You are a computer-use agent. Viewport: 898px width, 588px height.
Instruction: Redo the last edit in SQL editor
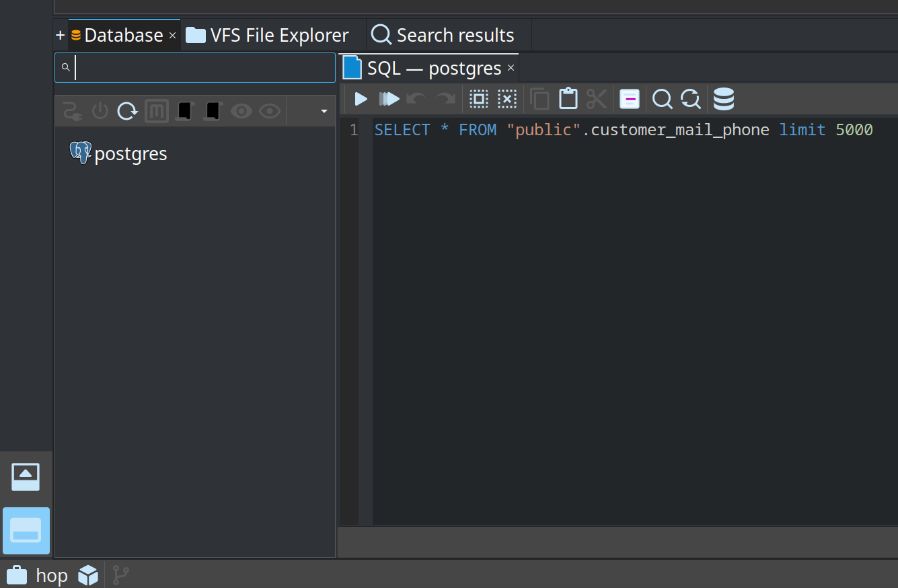pos(445,100)
